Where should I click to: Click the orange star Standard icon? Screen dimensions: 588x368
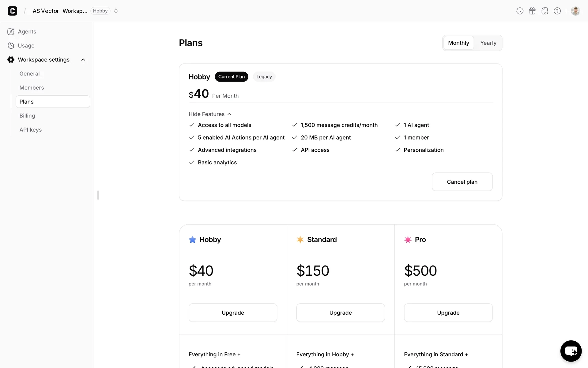point(300,240)
